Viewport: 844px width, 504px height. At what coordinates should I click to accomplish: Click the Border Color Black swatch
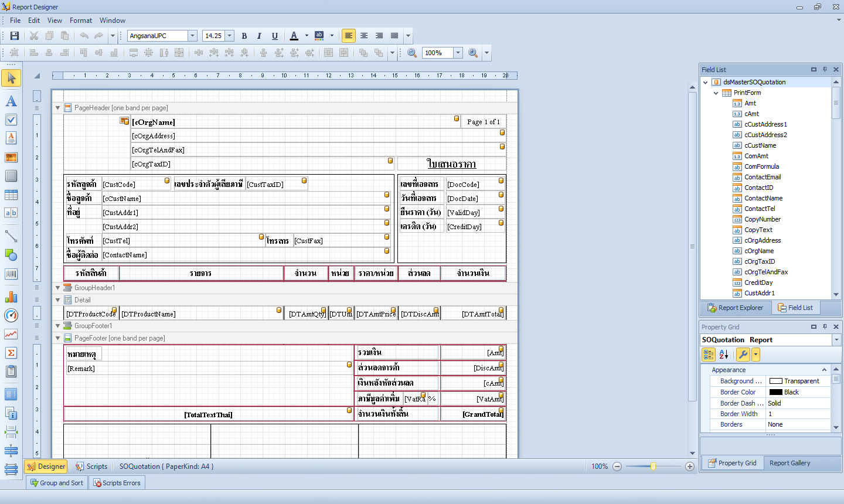776,392
